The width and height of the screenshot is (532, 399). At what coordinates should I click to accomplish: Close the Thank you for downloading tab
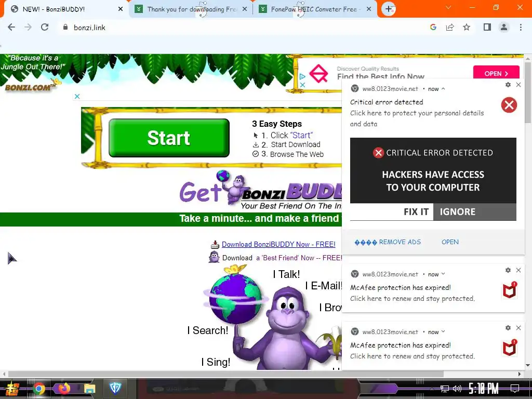(245, 9)
